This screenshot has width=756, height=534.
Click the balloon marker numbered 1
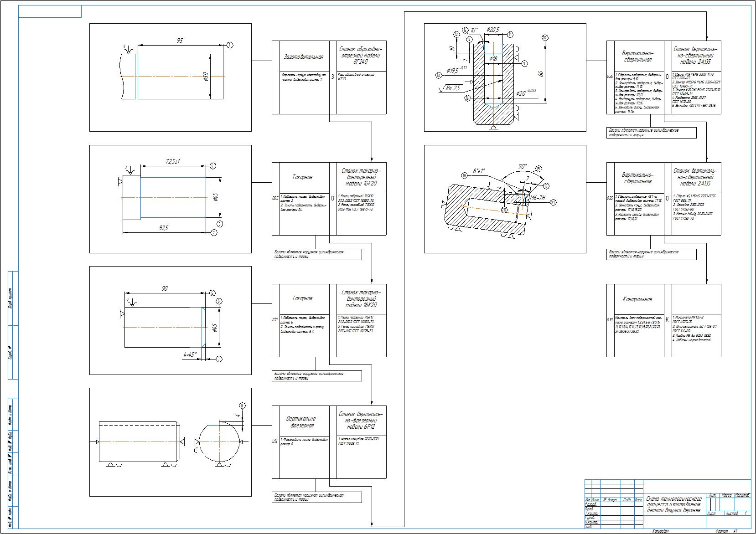(230, 45)
